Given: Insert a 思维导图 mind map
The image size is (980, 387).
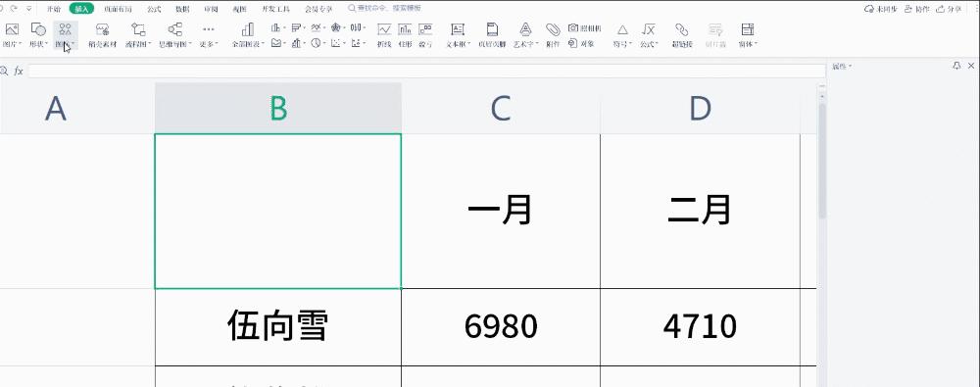Looking at the screenshot, I should [x=175, y=35].
